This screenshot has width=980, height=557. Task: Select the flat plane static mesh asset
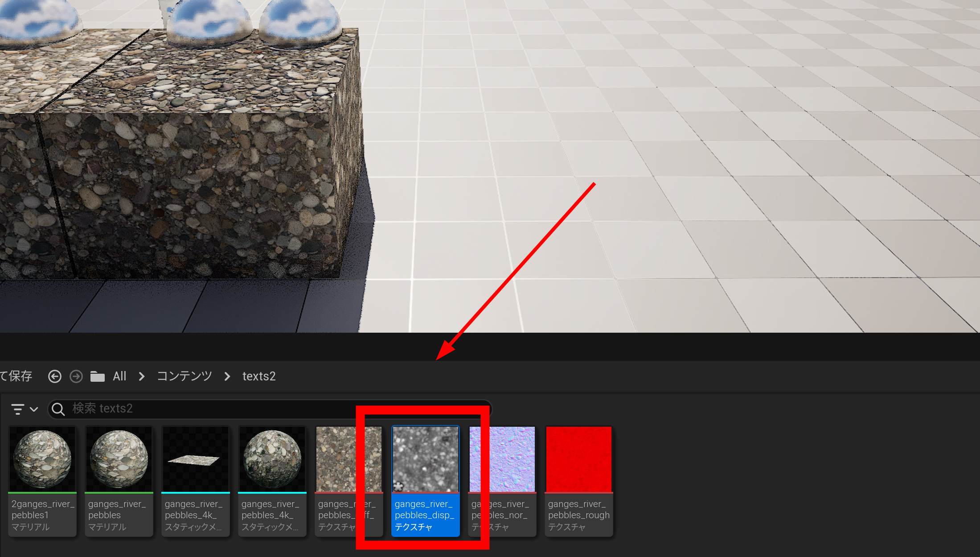196,481
